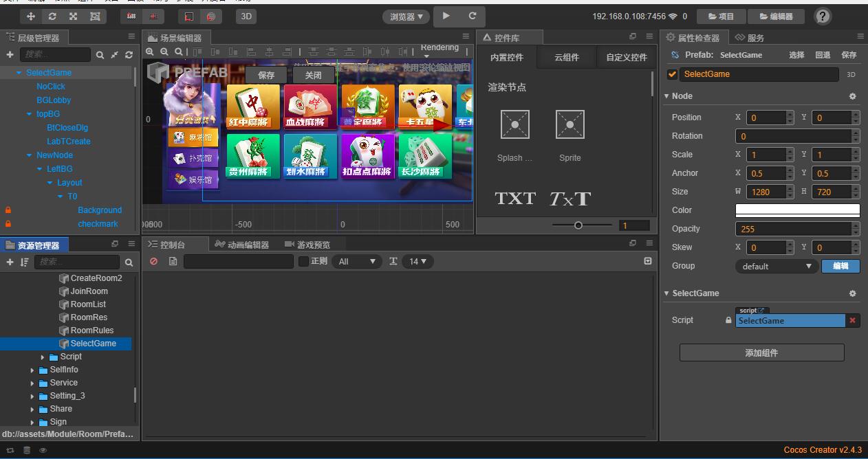
Task: Select the rotate transform tool
Action: click(52, 16)
